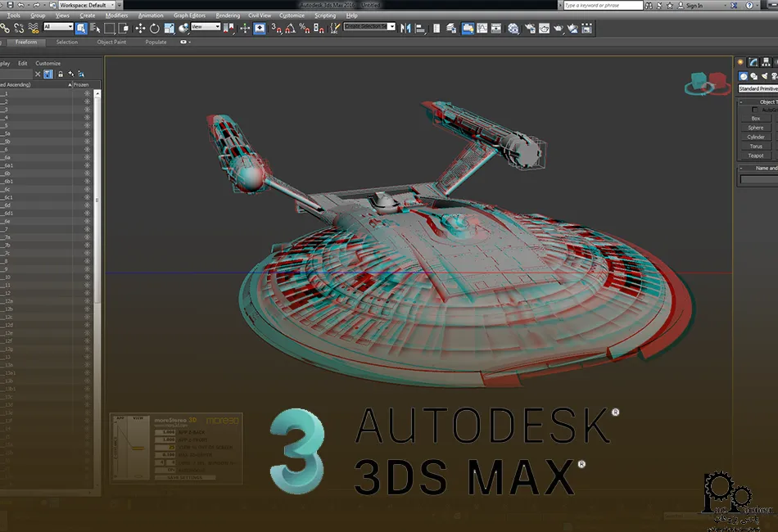Toggle Angle Snap in main toolbar

click(x=291, y=28)
